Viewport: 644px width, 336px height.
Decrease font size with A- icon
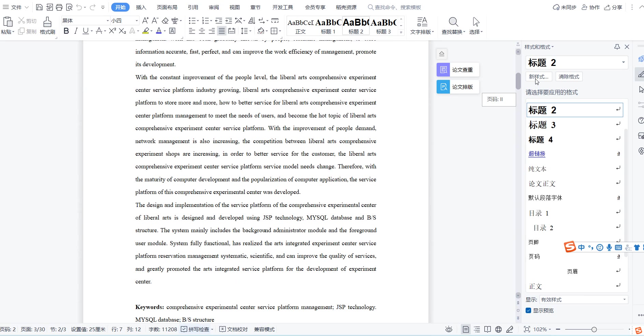pos(155,20)
